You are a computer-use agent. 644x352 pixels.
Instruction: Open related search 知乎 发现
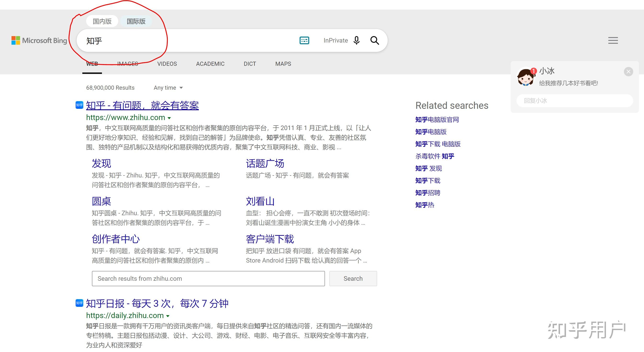(x=429, y=168)
